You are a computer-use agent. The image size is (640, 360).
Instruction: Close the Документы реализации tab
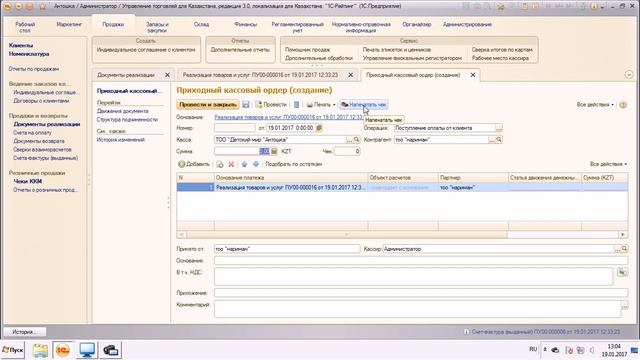(167, 75)
